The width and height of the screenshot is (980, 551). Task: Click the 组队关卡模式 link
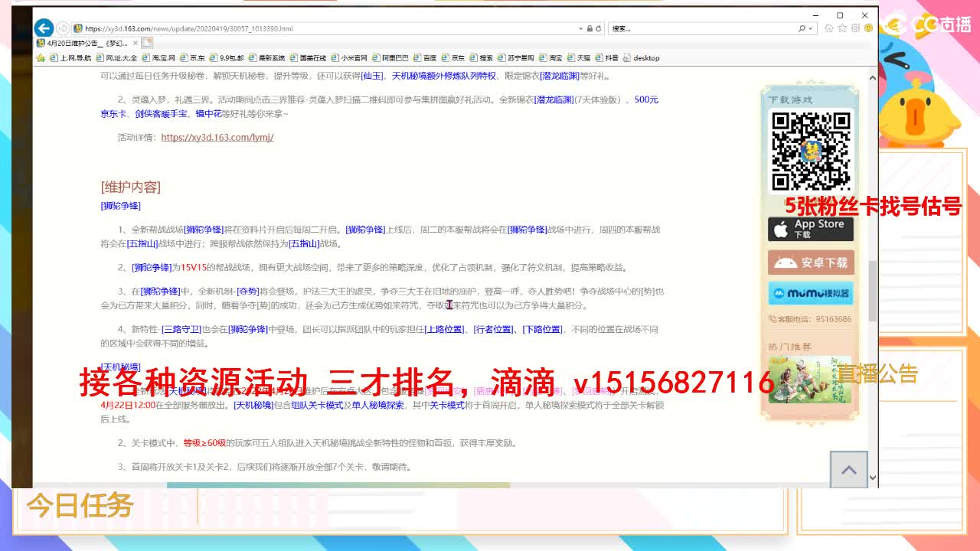pos(317,405)
